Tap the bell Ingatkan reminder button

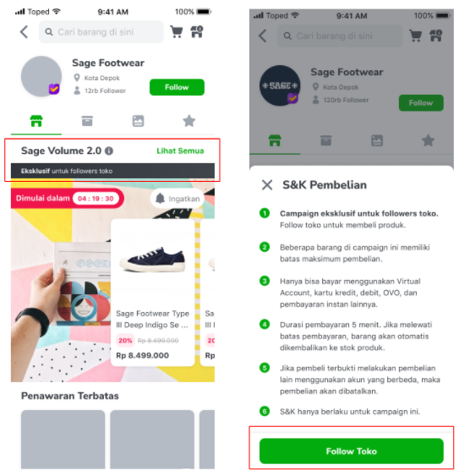[178, 199]
